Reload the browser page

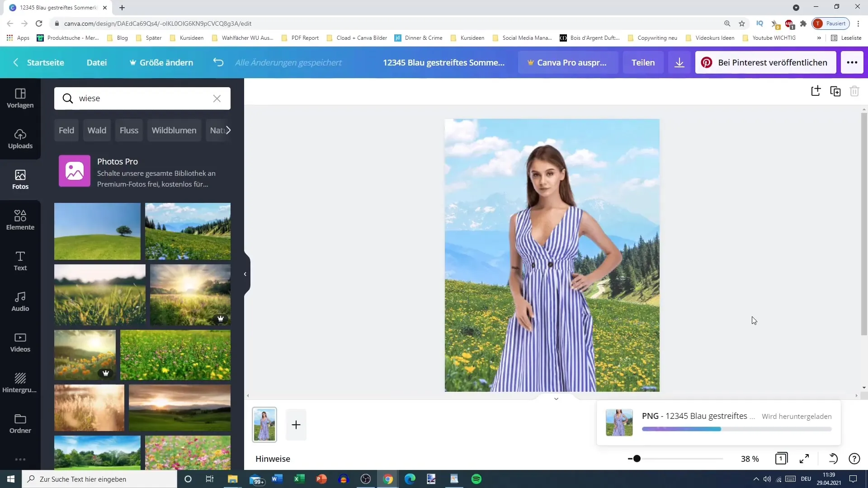[x=39, y=23]
